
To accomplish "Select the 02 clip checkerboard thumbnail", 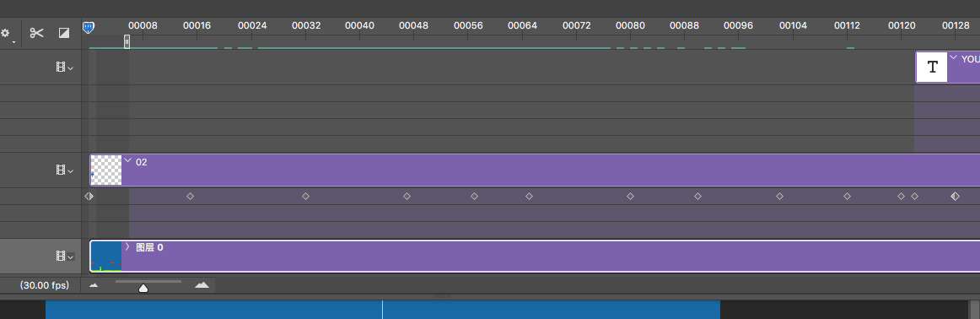I will (x=106, y=170).
